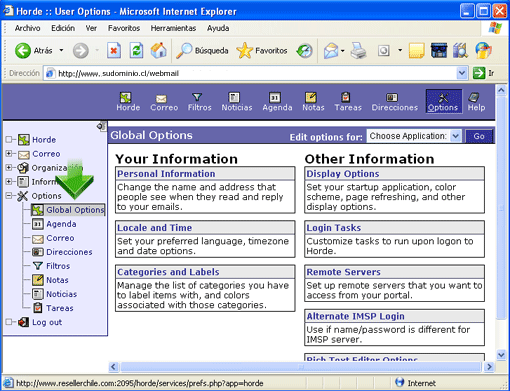Click the Forward arrow toolbar button
510x391 pixels.
[x=81, y=51]
